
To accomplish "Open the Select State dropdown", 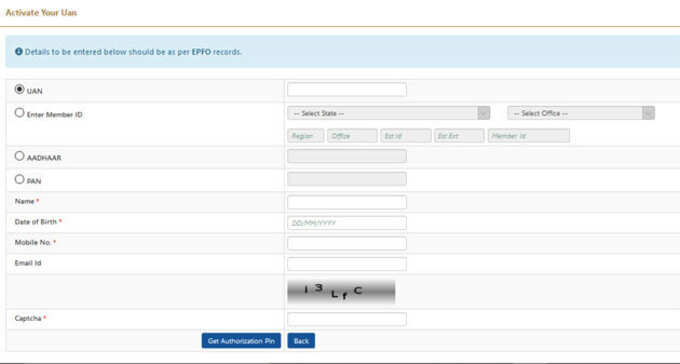I will (x=389, y=113).
